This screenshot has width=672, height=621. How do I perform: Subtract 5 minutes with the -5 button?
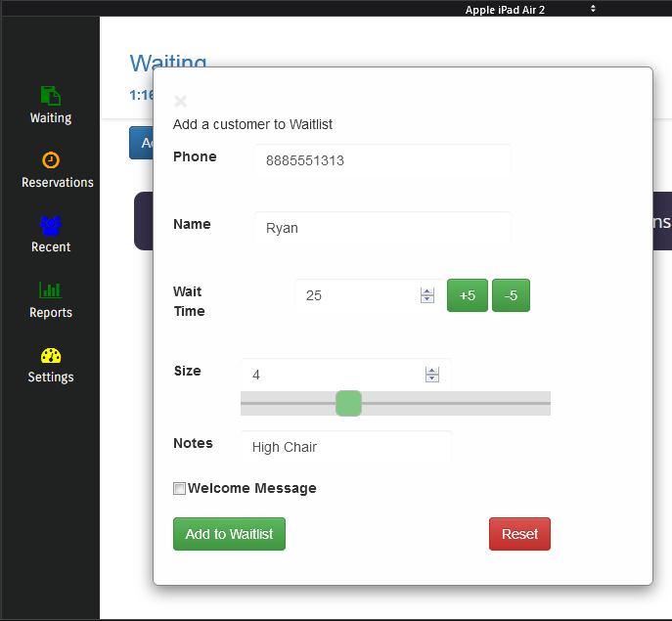[x=511, y=295]
